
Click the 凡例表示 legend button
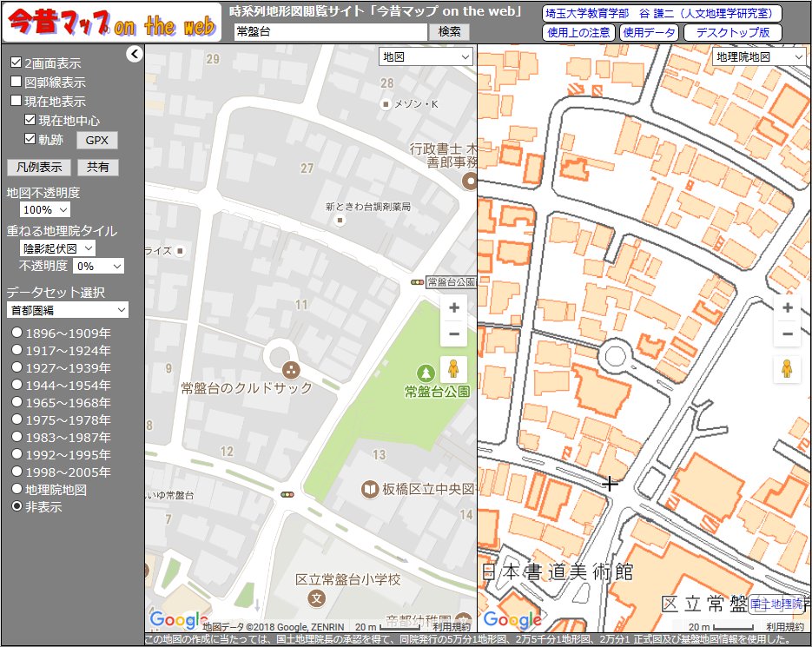pyautogui.click(x=39, y=168)
